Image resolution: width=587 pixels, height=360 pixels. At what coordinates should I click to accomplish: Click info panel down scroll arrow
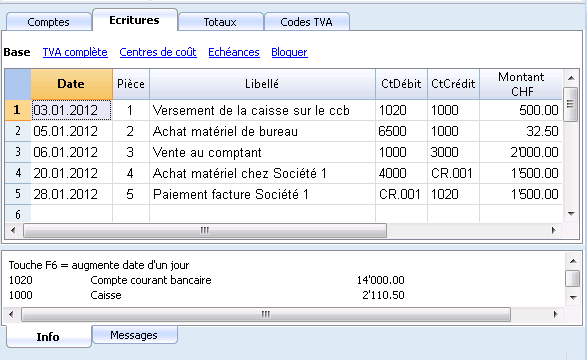pyautogui.click(x=572, y=298)
